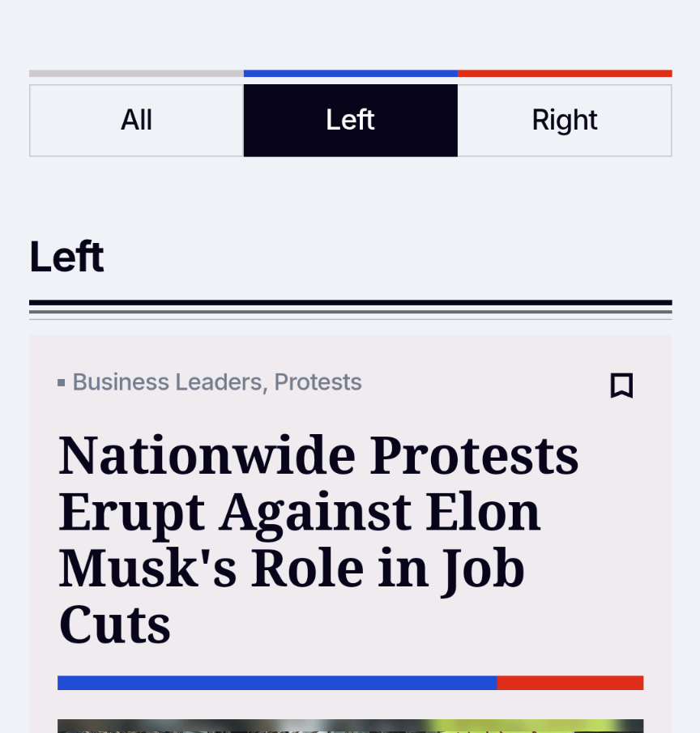This screenshot has height=733, width=700.
Task: Click the blank space between the tabs and the Left heading
Action: click(351, 196)
